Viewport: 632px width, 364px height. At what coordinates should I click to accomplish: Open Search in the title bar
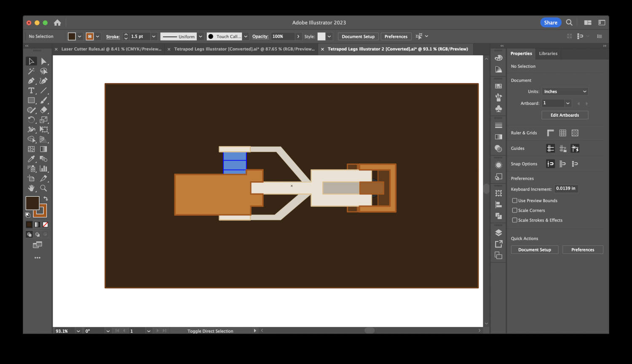(569, 22)
